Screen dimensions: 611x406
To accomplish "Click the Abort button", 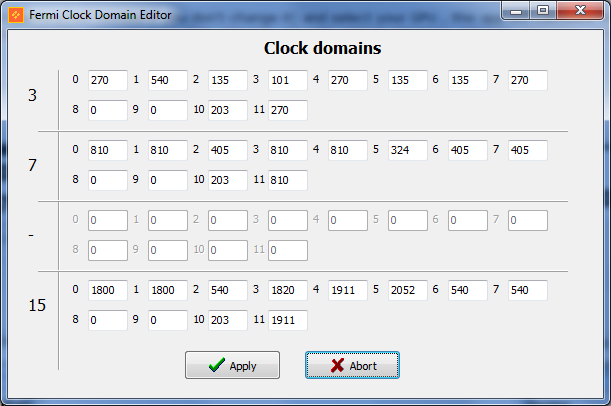I will 352,365.
